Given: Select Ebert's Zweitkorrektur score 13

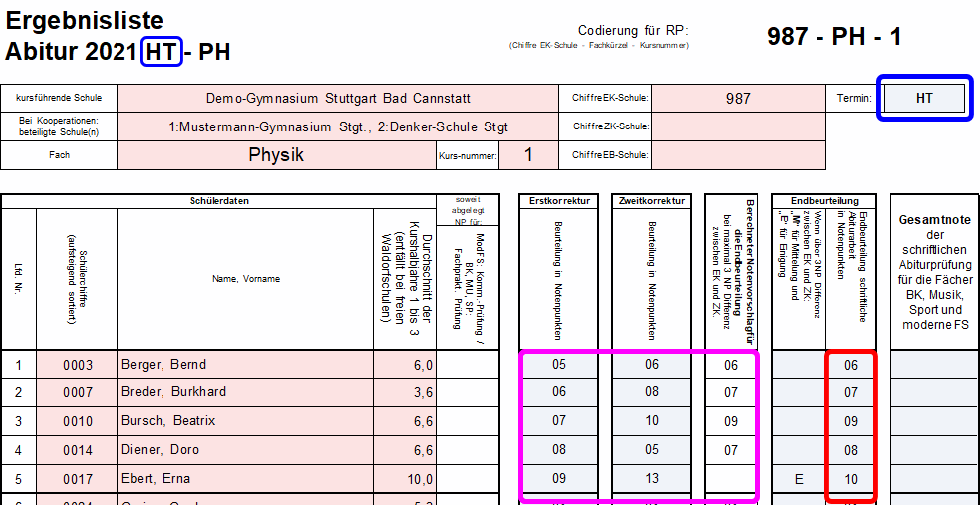Looking at the screenshot, I should click(651, 478).
